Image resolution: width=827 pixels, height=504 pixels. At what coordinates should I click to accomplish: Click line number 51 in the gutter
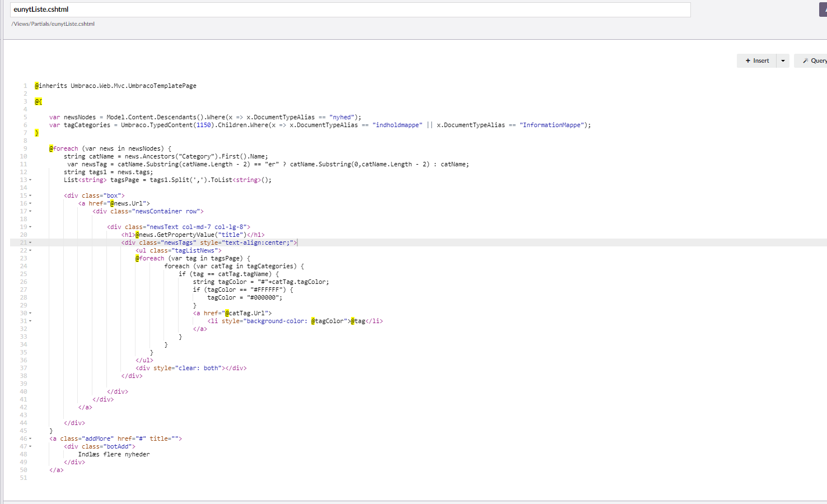(x=24, y=478)
